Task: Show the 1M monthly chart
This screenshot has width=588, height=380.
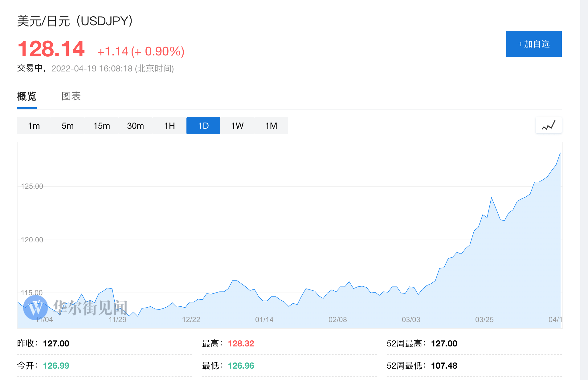Action: [x=271, y=126]
